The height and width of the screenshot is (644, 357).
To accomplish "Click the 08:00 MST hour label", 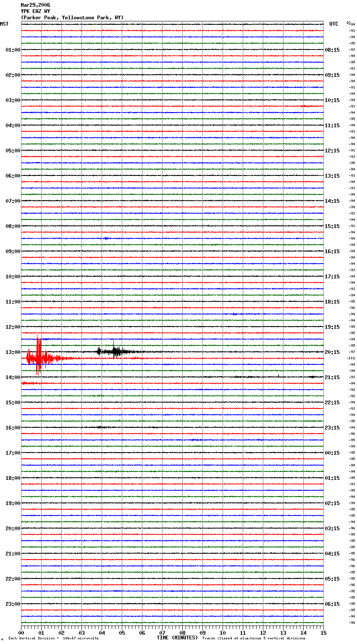I will click(13, 226).
